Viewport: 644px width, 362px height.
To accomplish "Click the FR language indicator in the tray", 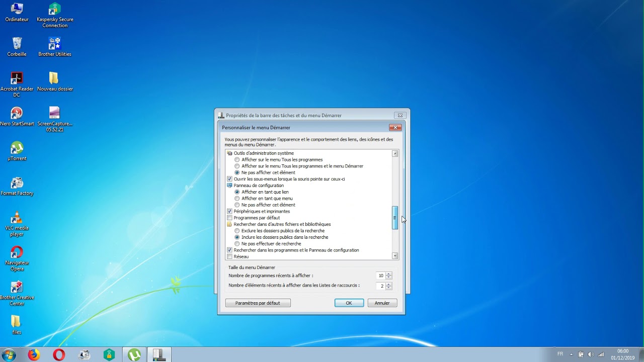I will click(x=560, y=354).
